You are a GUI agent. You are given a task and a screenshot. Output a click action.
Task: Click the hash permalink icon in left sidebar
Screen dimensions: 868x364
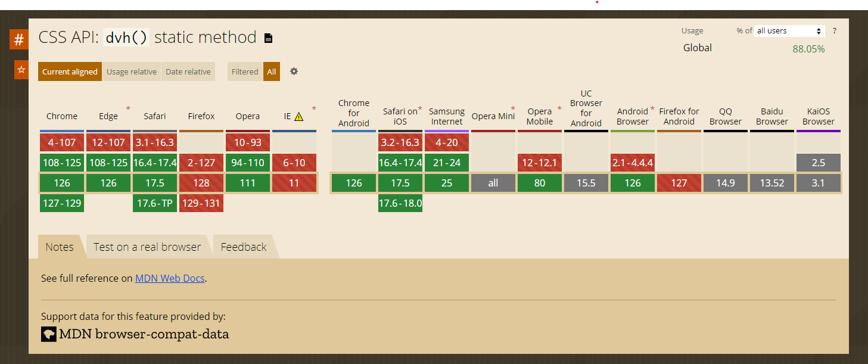[x=19, y=39]
